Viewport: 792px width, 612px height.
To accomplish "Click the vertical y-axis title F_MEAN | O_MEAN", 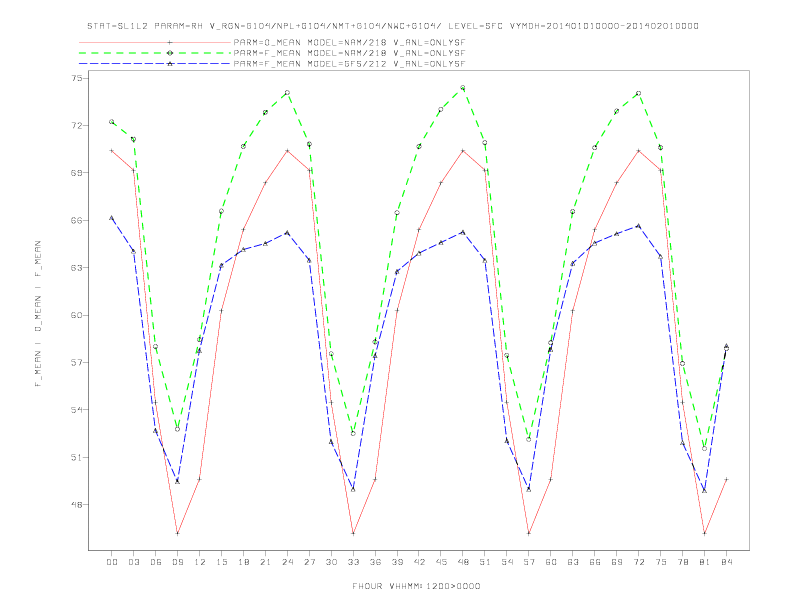I will pos(38,314).
